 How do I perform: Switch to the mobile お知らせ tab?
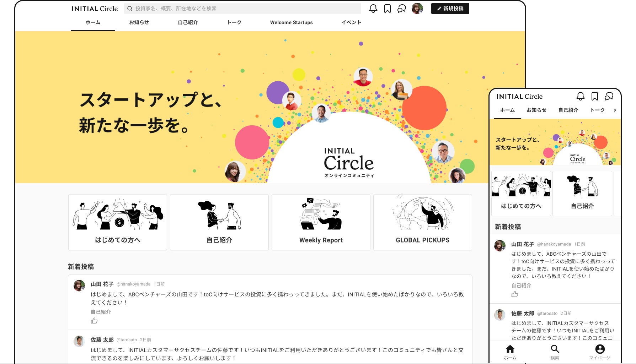[536, 110]
